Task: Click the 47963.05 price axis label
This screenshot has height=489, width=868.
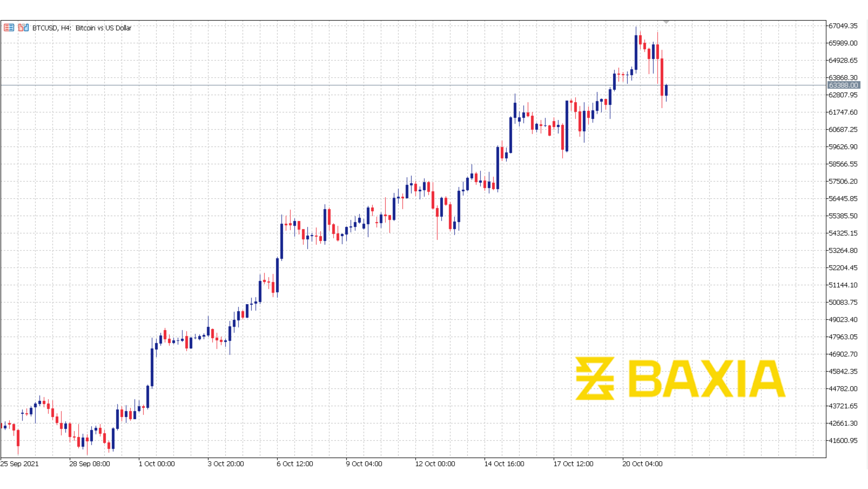Action: (843, 337)
